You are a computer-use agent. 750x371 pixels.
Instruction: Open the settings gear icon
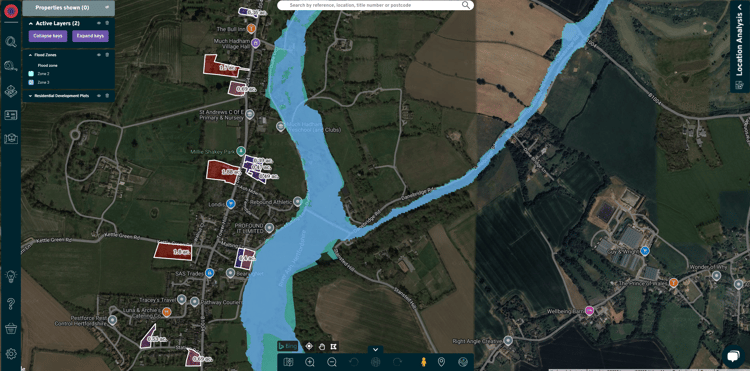pyautogui.click(x=11, y=354)
